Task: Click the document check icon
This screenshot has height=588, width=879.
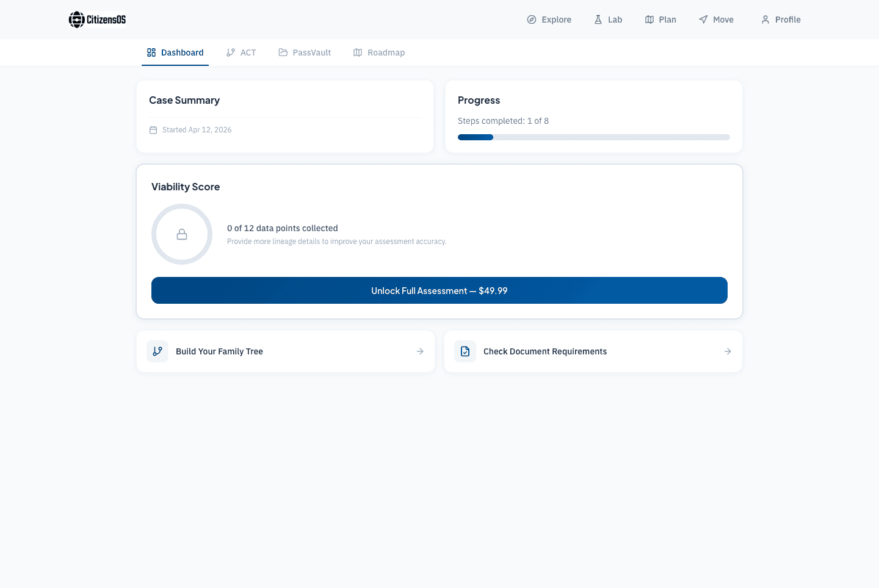Action: [465, 351]
